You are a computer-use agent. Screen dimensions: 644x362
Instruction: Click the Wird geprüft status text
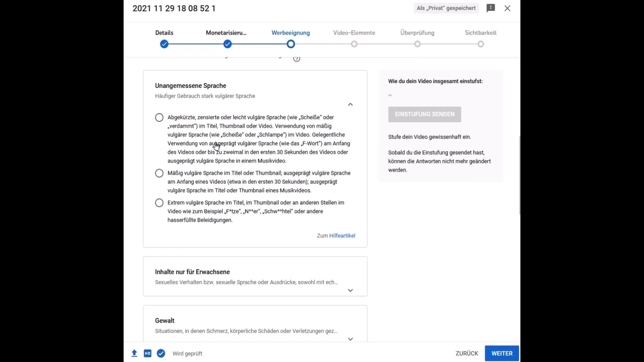187,354
